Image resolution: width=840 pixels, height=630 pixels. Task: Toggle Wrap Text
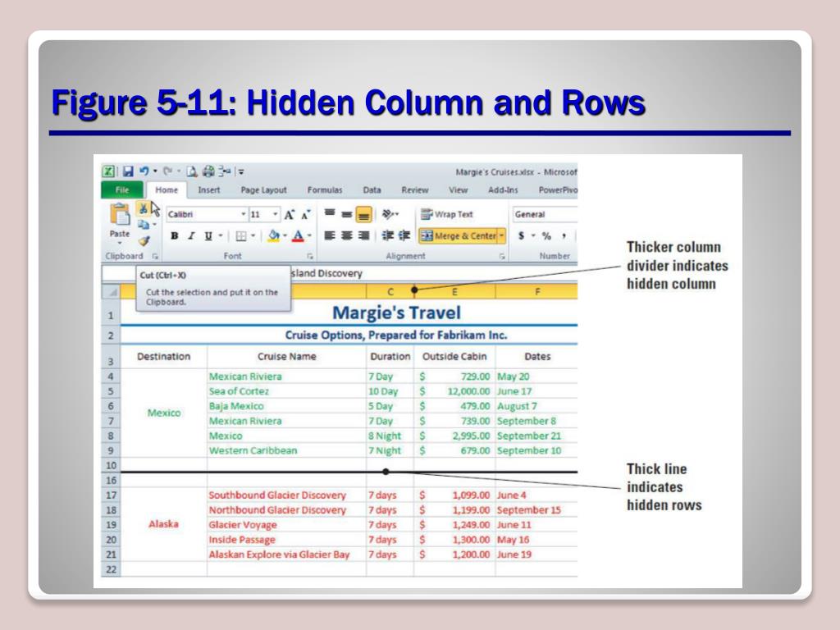click(447, 214)
